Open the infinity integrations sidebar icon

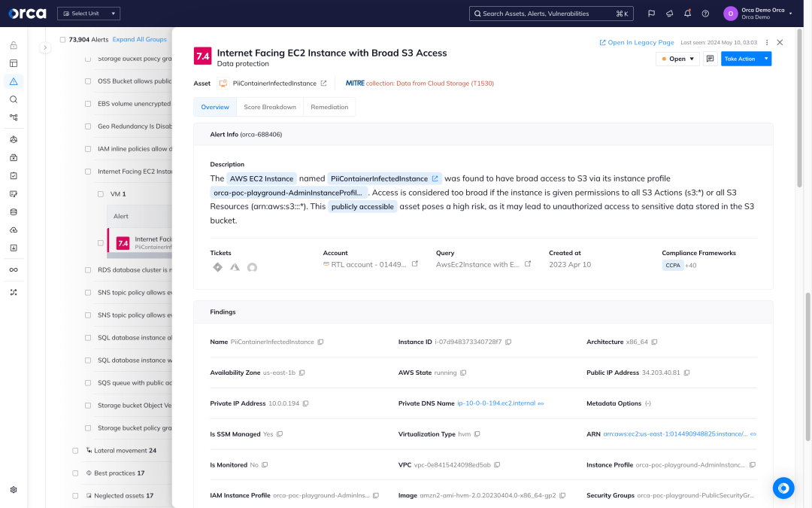tap(14, 269)
